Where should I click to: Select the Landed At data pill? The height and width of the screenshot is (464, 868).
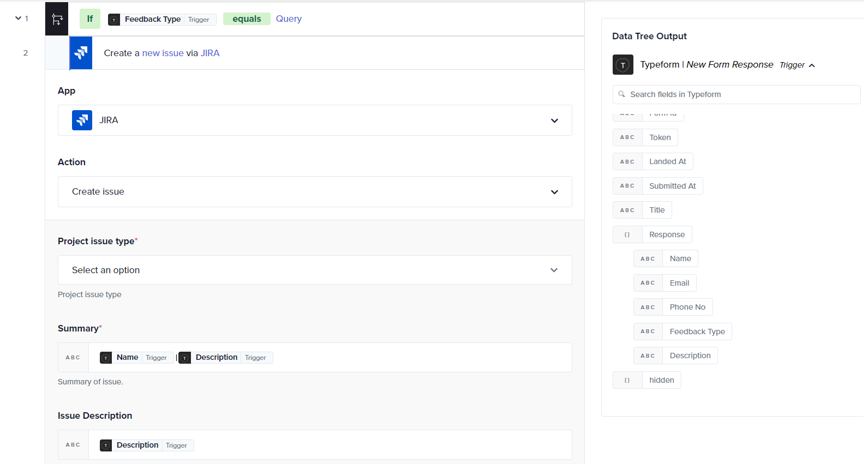coord(653,161)
